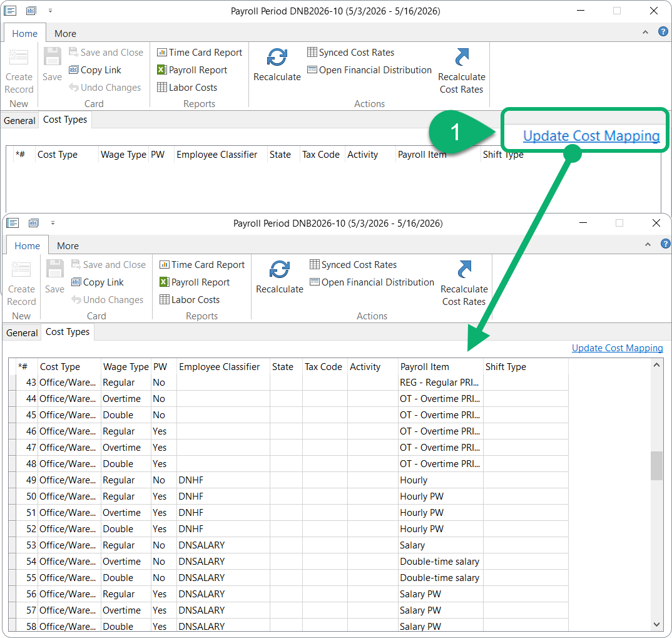Click Update Cost Mapping link in bottom window

(x=617, y=347)
